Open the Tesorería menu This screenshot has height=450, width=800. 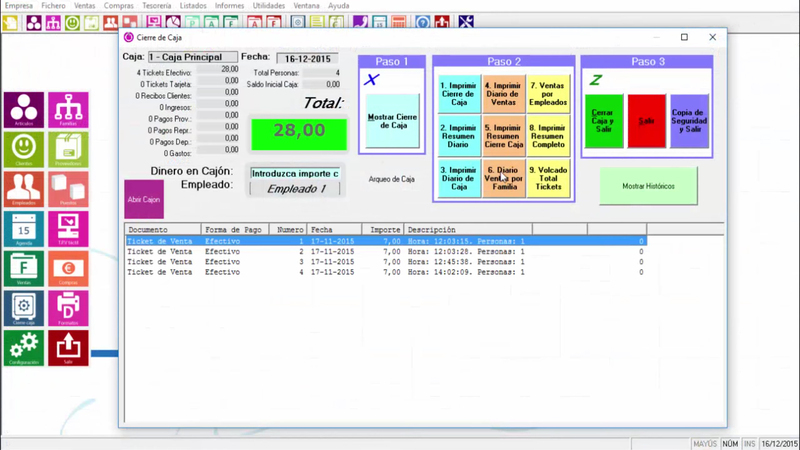click(x=157, y=6)
